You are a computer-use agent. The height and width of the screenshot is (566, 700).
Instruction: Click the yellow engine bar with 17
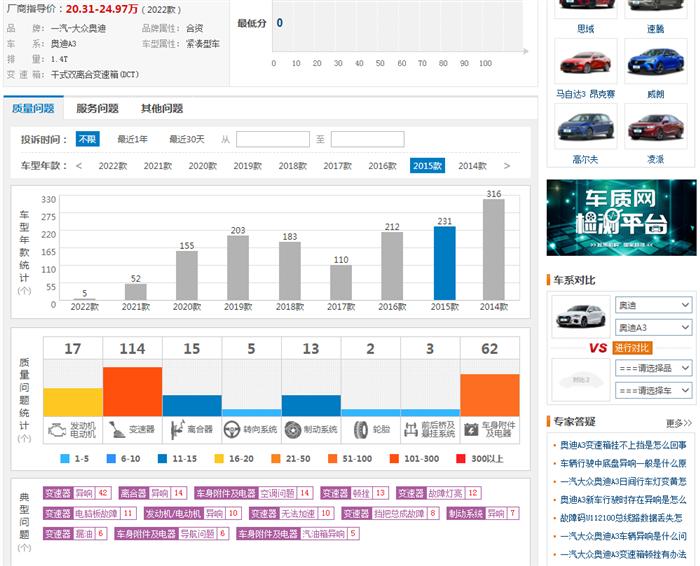point(73,402)
